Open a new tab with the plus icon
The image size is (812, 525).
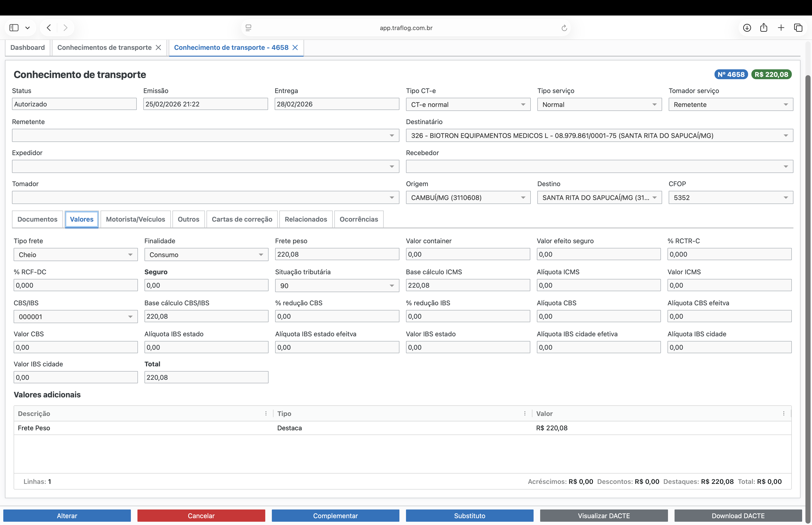click(781, 28)
